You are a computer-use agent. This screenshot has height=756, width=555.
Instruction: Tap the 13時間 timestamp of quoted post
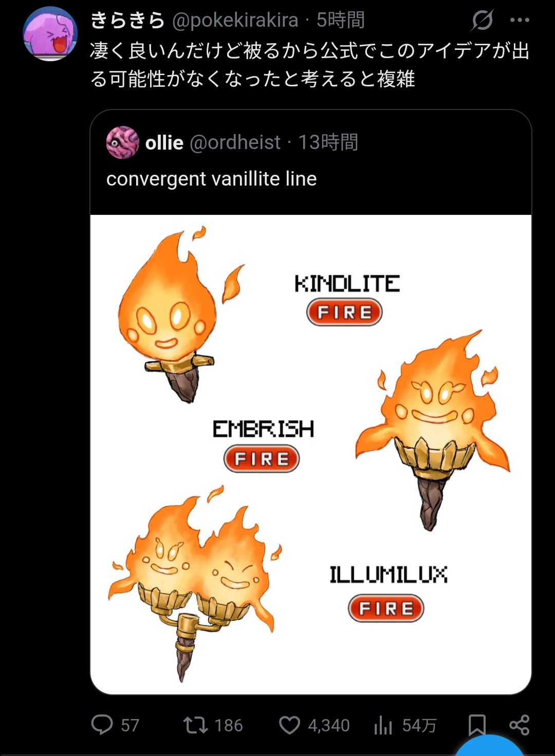click(x=328, y=142)
